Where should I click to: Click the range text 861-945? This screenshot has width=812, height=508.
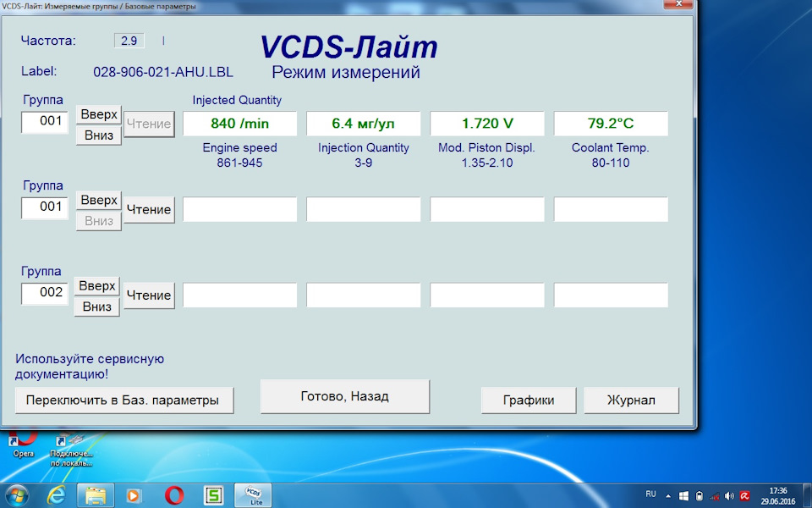[239, 163]
